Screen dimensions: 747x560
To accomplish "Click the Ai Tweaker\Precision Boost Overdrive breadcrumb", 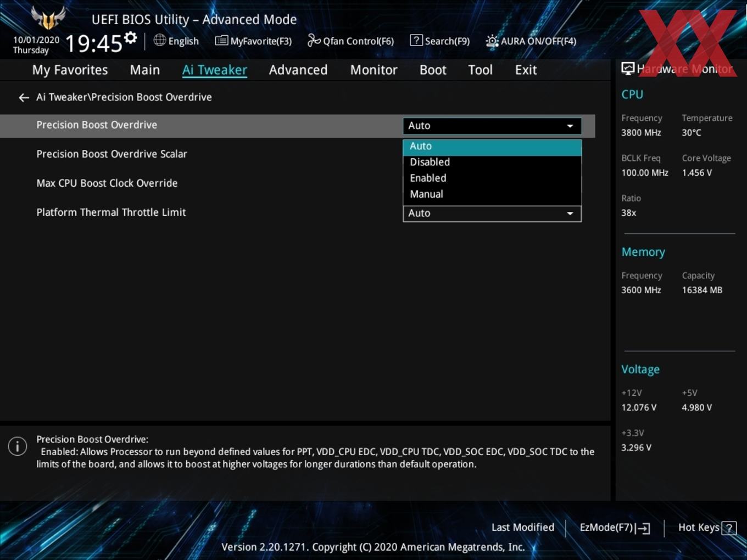I will [x=124, y=97].
